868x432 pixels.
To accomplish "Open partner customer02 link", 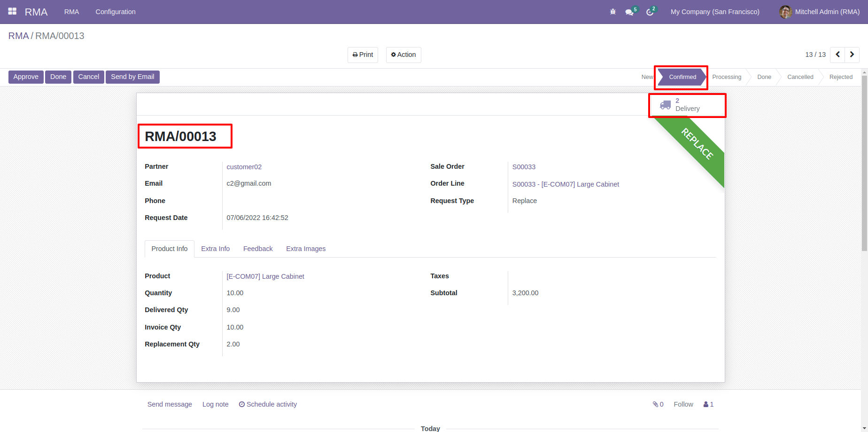I will pos(244,167).
